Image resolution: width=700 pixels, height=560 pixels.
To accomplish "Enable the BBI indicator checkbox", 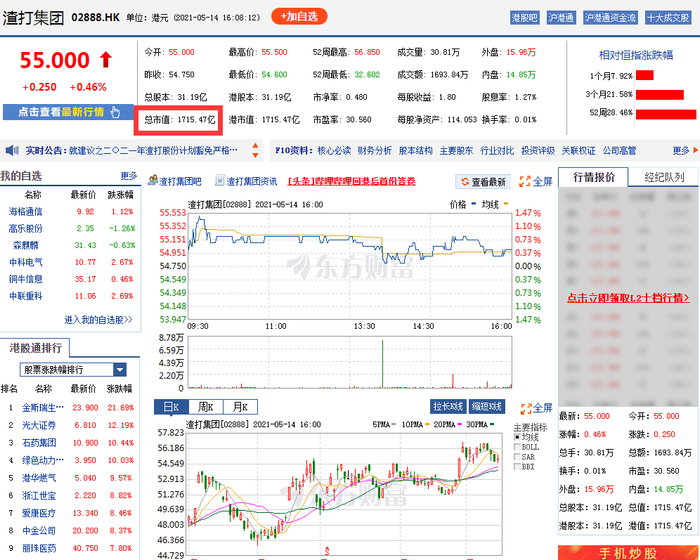I will click(x=517, y=467).
